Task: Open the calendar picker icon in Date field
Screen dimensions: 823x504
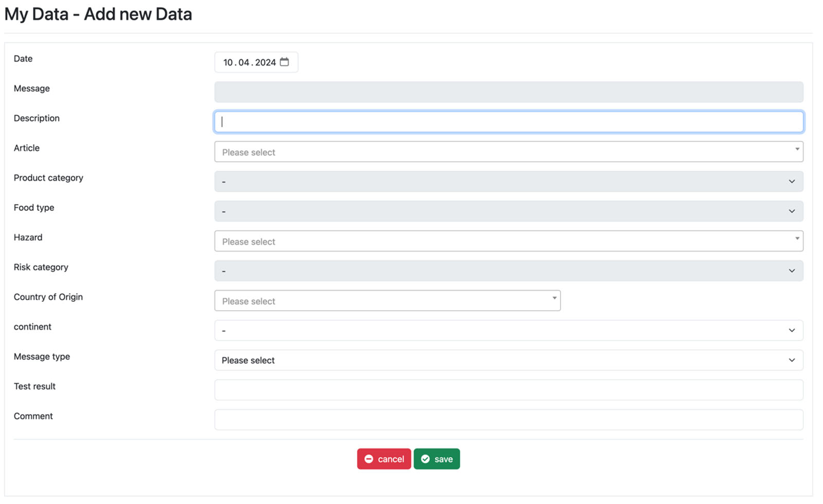Action: coord(284,62)
